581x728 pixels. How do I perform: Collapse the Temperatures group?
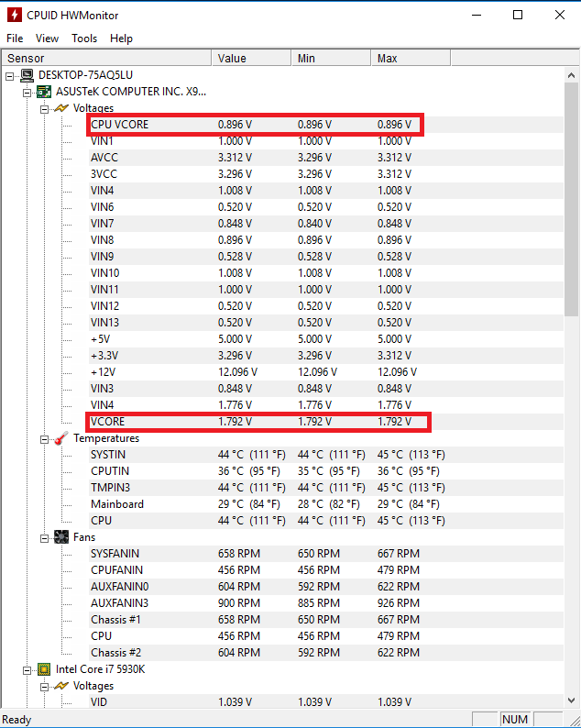click(44, 439)
